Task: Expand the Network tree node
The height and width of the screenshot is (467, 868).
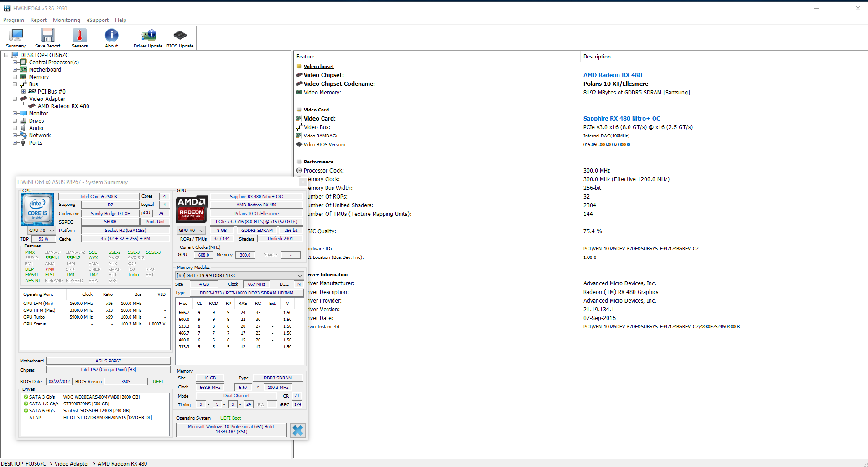Action: coord(15,136)
